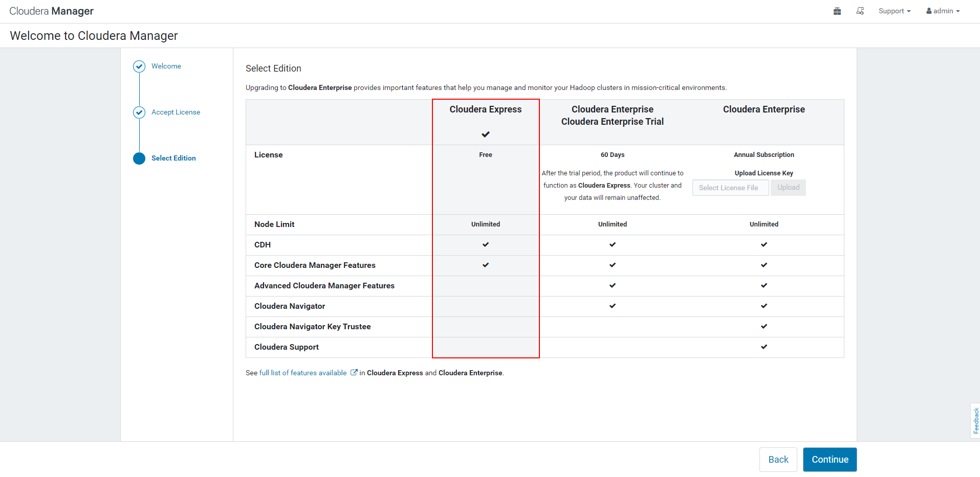Click 'Cloudera Navigator Key Trustee' row label
Screen dimensions: 980x477
[x=313, y=327]
